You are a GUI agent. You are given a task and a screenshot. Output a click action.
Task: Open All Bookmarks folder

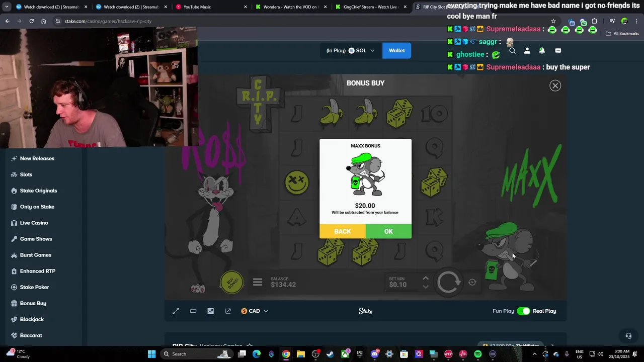click(622, 34)
